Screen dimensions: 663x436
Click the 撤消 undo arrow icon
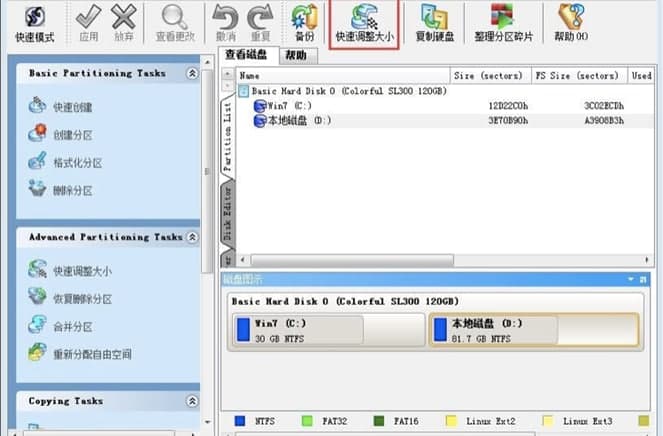tap(225, 17)
